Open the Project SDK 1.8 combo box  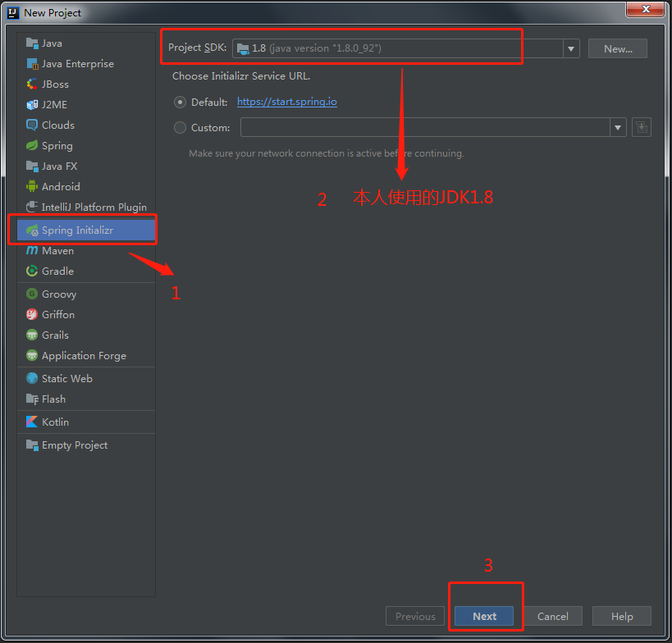(x=406, y=48)
